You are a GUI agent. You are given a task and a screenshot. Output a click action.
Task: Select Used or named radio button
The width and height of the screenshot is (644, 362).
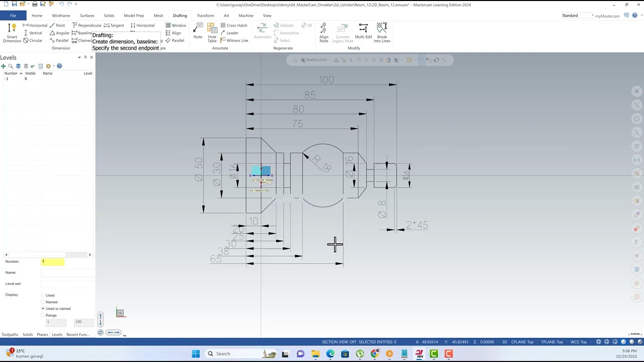pos(43,309)
